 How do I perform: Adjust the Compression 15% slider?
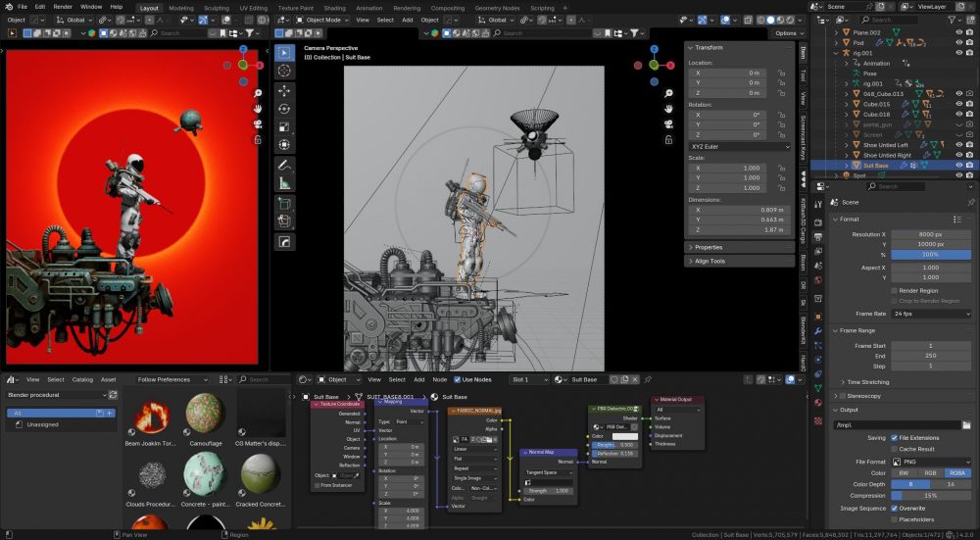pyautogui.click(x=932, y=495)
